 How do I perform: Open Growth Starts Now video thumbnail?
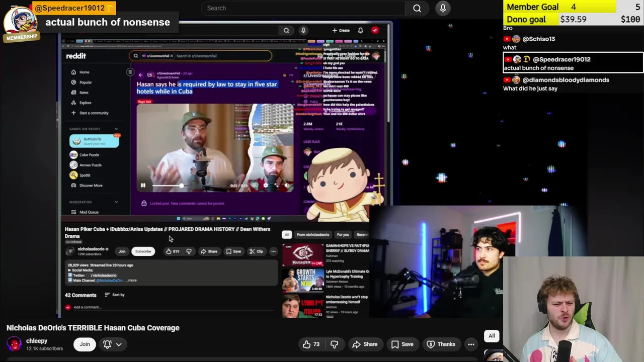point(303,281)
